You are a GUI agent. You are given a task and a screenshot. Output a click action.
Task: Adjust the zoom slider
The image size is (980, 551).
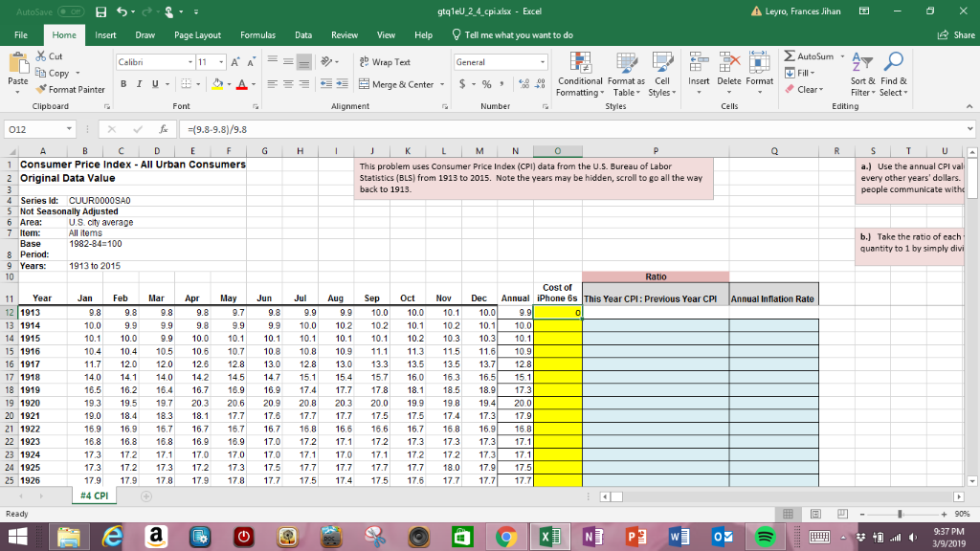[x=900, y=514]
